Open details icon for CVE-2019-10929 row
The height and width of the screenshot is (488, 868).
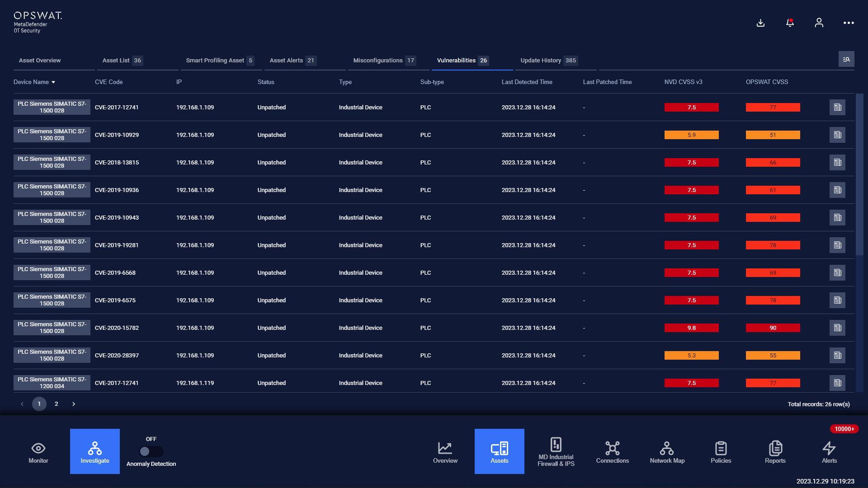coord(837,135)
